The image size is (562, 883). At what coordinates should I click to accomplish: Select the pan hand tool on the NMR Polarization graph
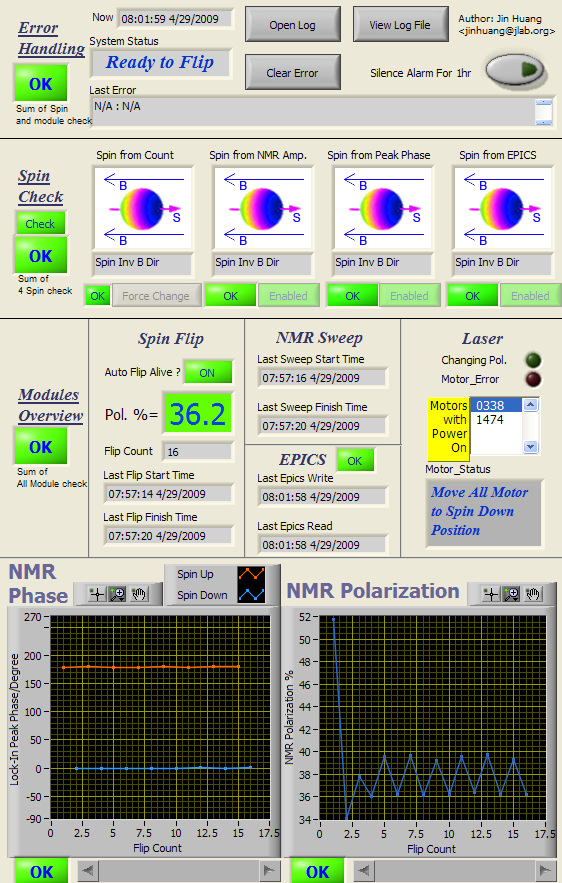pyautogui.click(x=533, y=594)
